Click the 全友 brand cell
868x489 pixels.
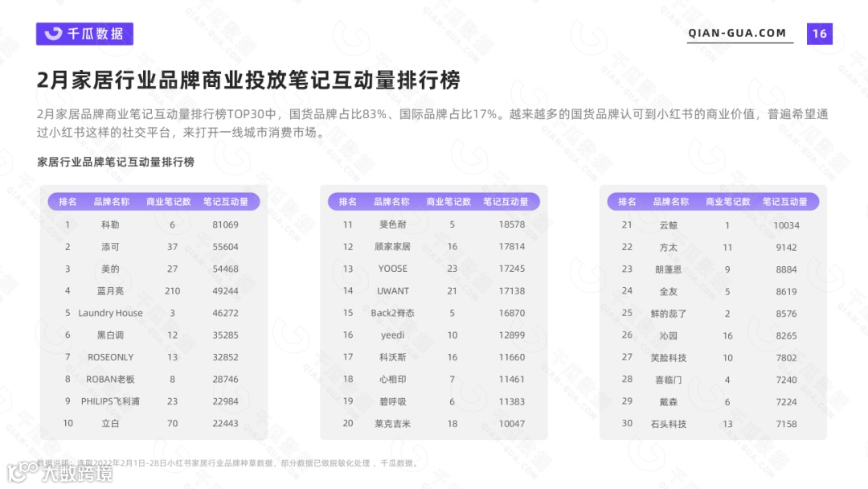point(668,291)
